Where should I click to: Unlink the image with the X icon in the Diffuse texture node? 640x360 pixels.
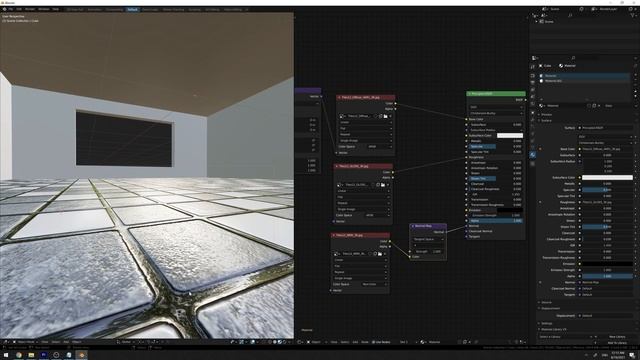(391, 116)
